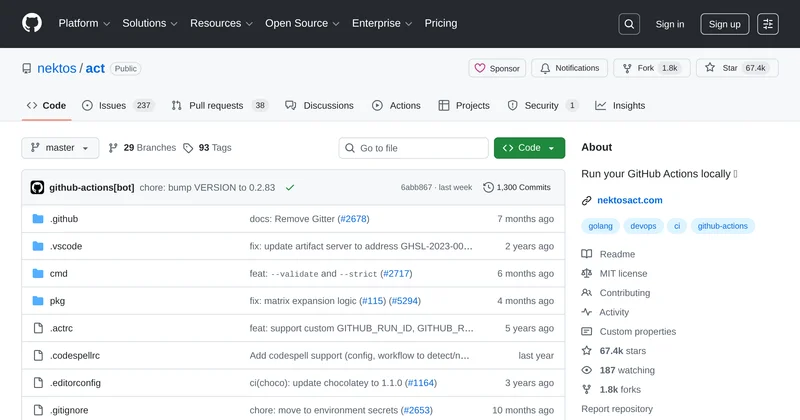The width and height of the screenshot is (800, 420).
Task: Click the GitHub logo icon
Action: pyautogui.click(x=32, y=24)
